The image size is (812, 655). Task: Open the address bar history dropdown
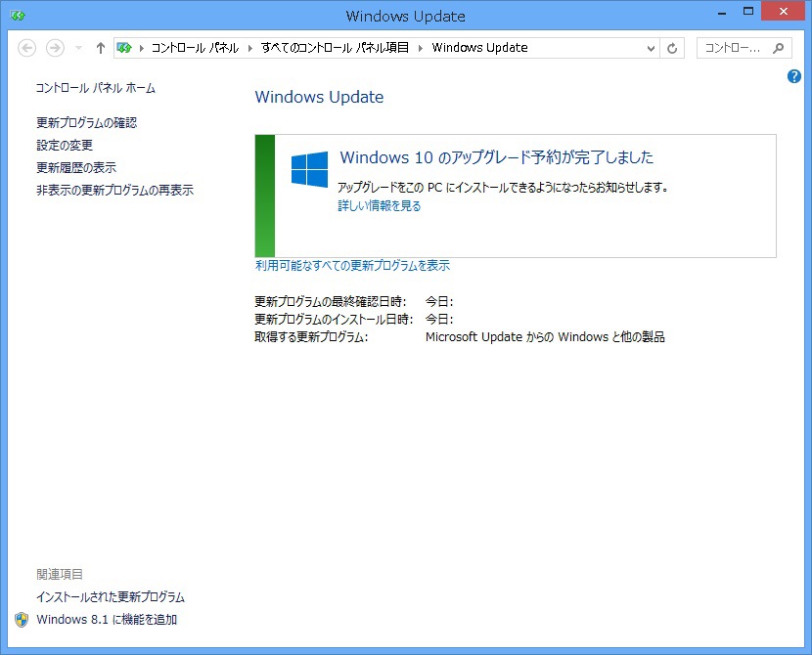[x=651, y=48]
